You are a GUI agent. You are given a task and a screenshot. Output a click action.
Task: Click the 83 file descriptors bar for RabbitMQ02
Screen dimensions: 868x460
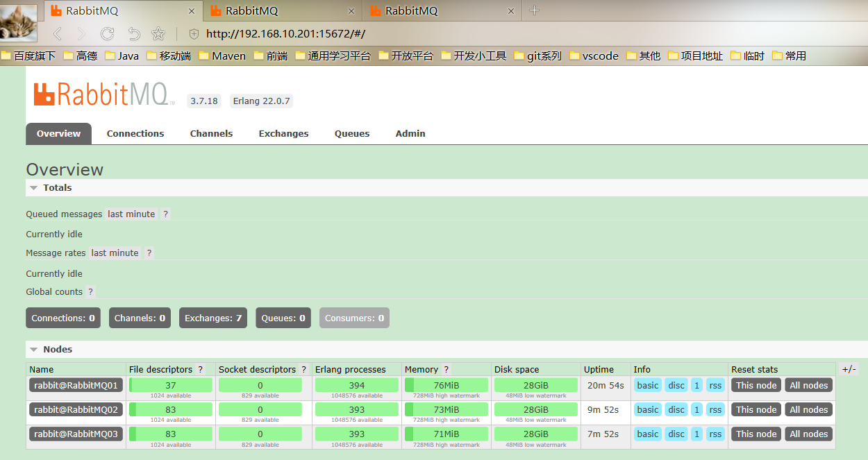coord(171,410)
